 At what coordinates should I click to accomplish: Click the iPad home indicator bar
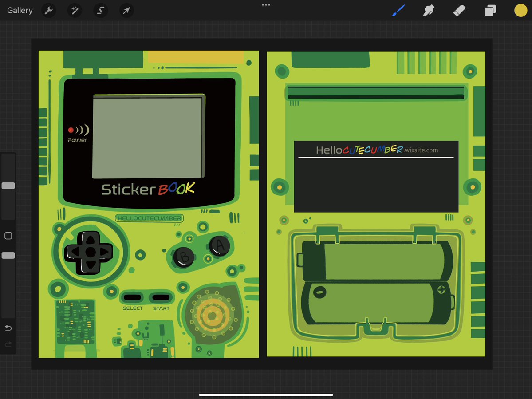click(266, 395)
